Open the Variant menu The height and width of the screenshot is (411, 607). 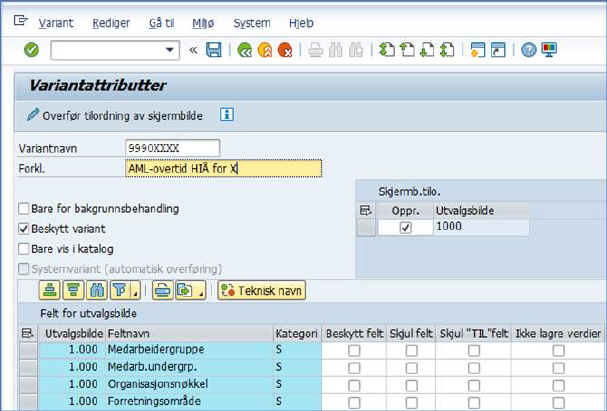56,23
